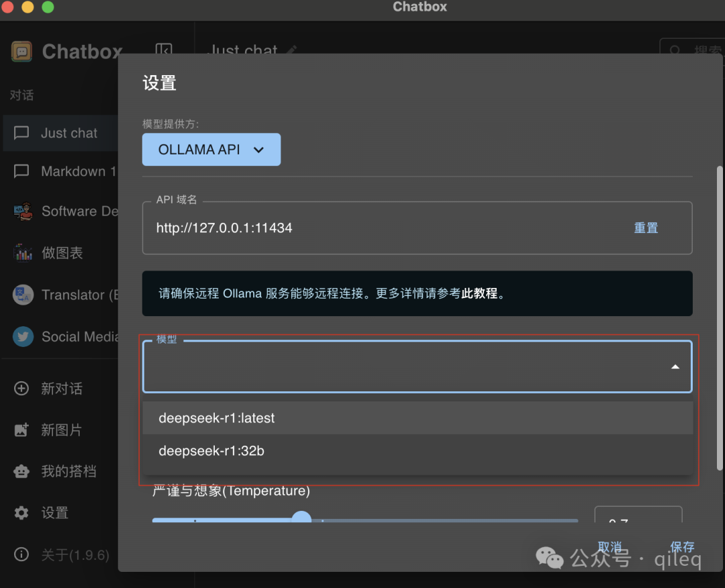
Task: Start a 新对话 new chat
Action: tap(61, 388)
